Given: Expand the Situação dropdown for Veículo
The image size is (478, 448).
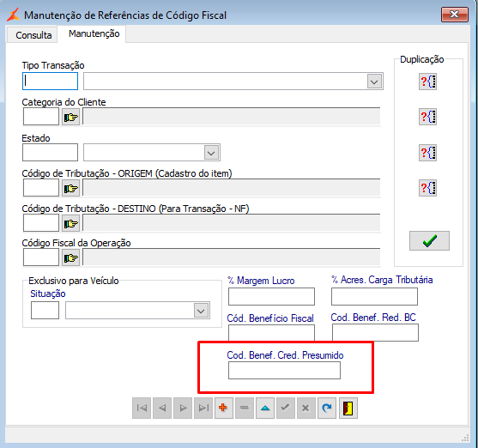Looking at the screenshot, I should 201,311.
